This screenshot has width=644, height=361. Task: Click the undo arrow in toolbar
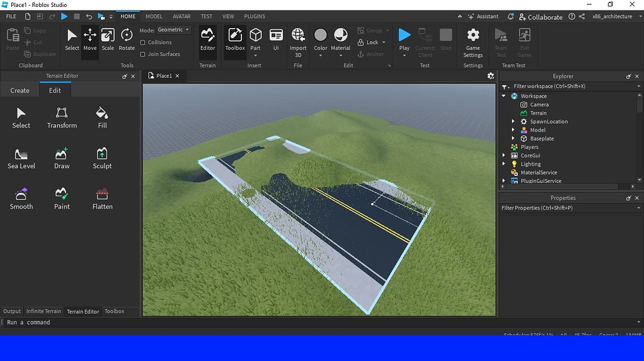(89, 16)
